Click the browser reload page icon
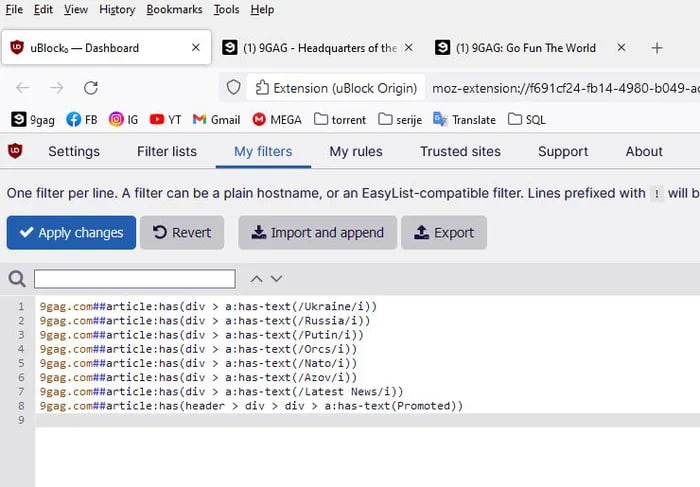This screenshot has height=487, width=700. (x=91, y=88)
